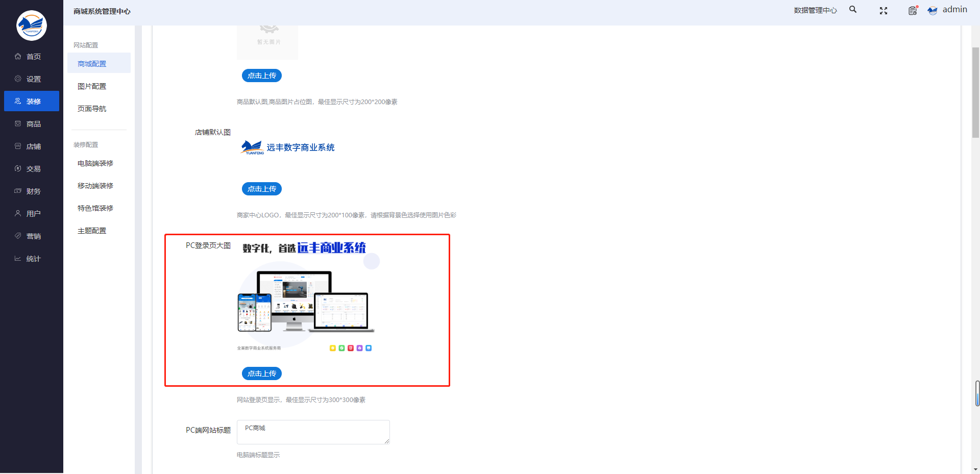Click the coin icon beside 交易
980x474 pixels.
point(18,168)
